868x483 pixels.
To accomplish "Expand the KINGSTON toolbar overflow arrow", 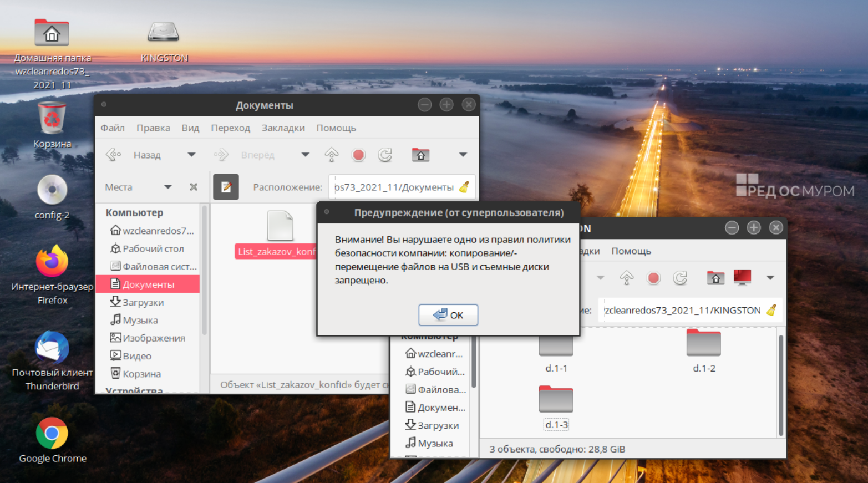I will point(770,277).
